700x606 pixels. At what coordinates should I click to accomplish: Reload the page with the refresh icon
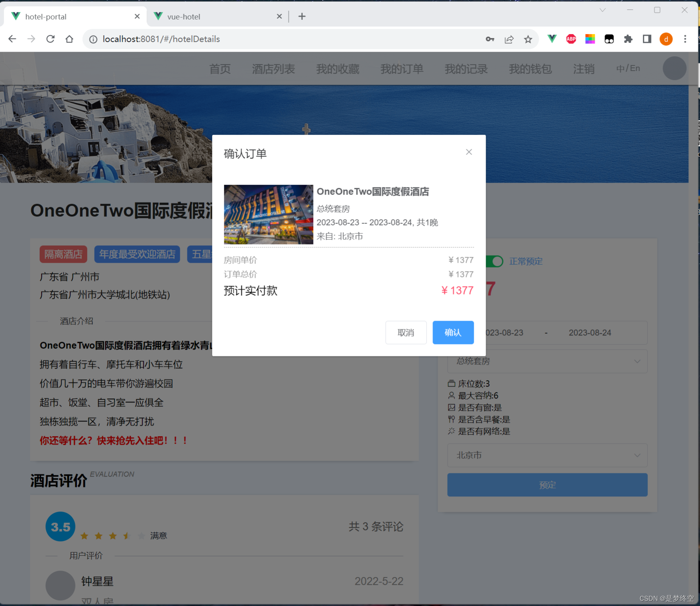[50, 39]
